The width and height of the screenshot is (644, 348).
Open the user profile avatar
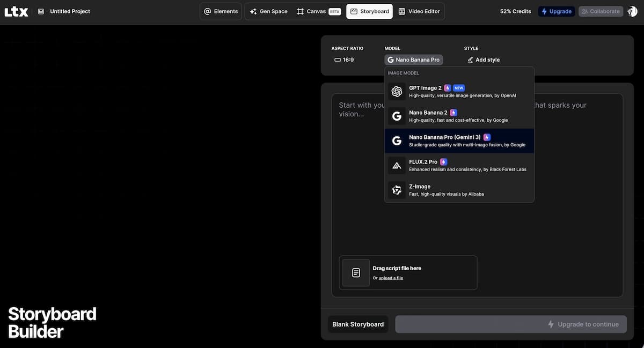[632, 11]
